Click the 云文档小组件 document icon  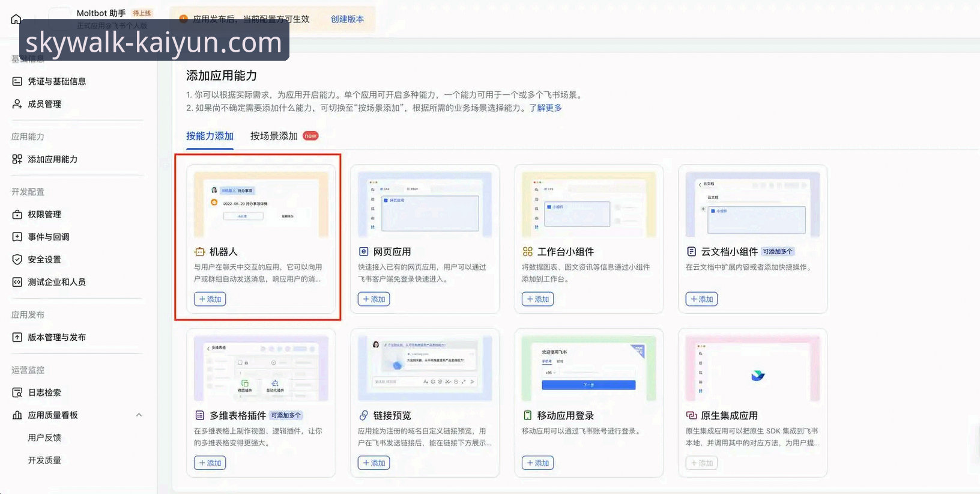691,252
